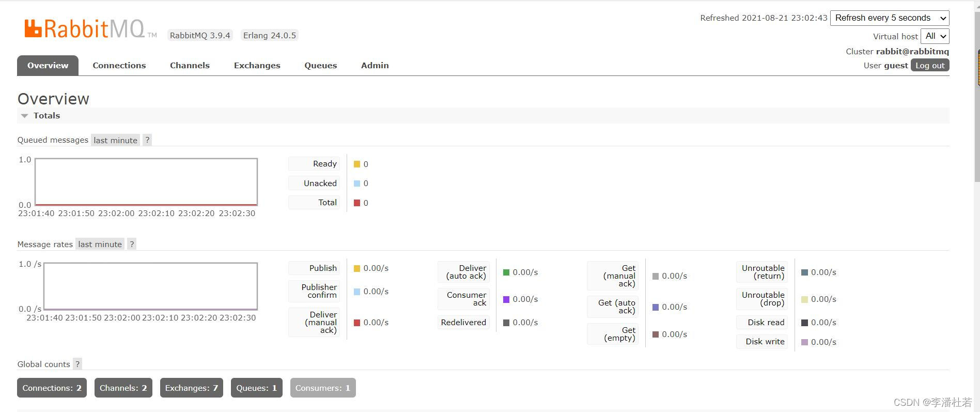Click the Disk write label
This screenshot has height=412, width=980.
762,342
